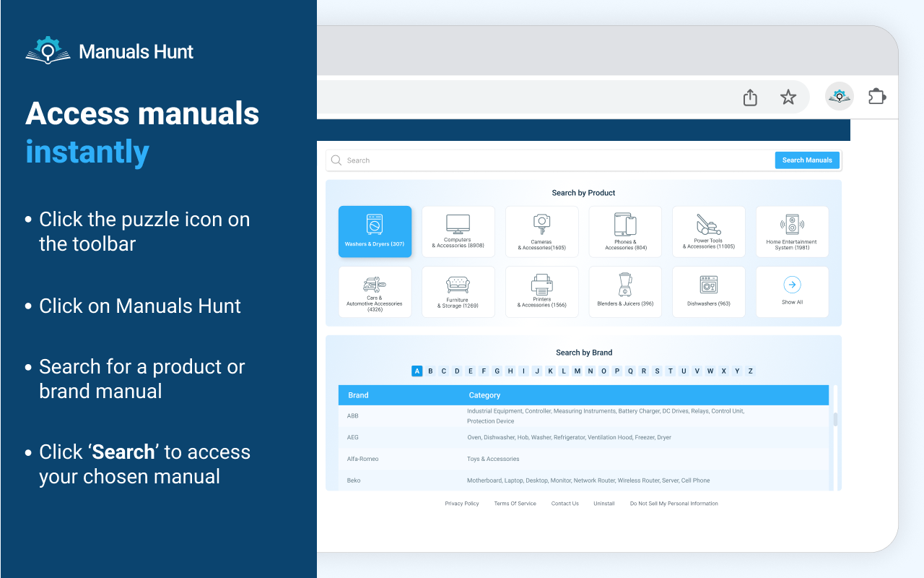Select letter N brand filter
Viewport: 924px width, 578px height.
[x=590, y=371]
